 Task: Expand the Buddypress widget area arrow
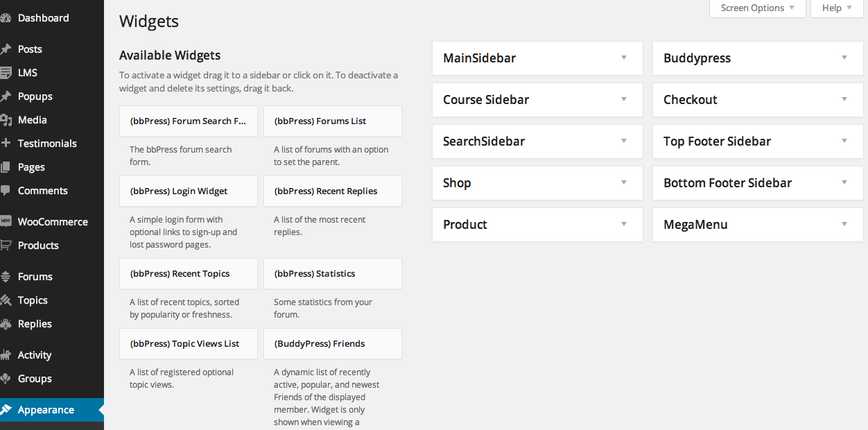point(844,58)
